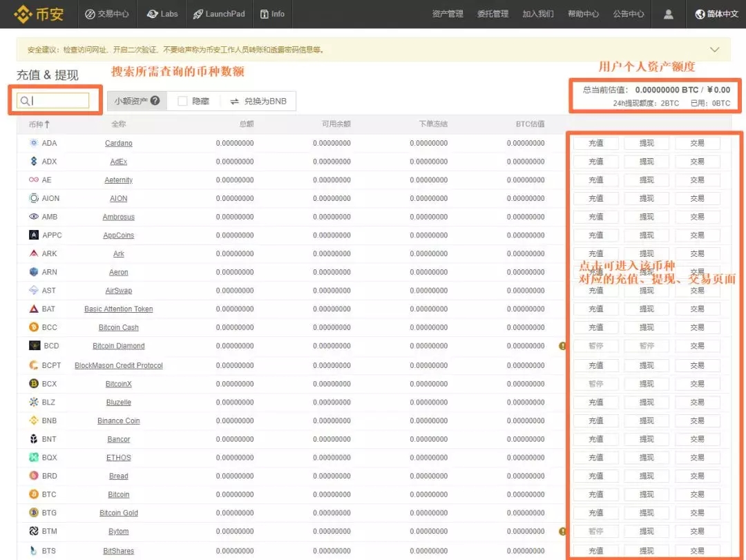Click the BCC coin icon

coord(33,327)
